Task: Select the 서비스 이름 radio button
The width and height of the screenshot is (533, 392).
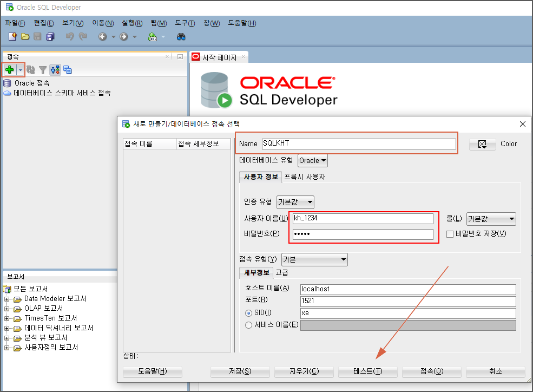Action: tap(248, 325)
